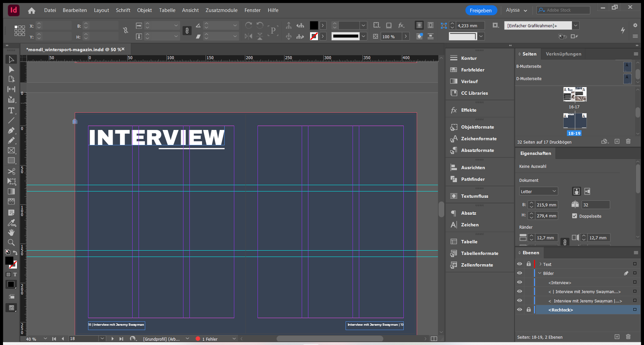Click the home icon

[32, 11]
